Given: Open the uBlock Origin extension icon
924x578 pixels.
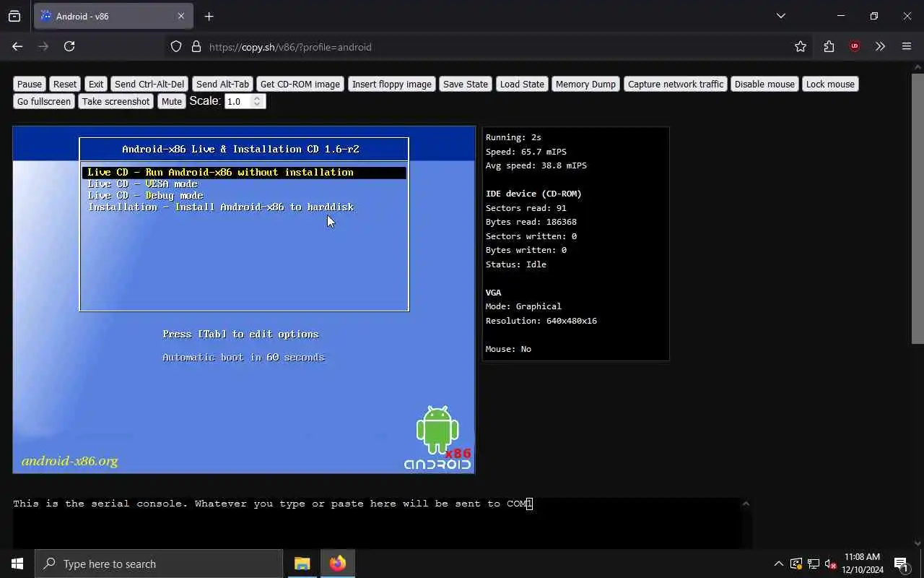Looking at the screenshot, I should click(x=855, y=46).
